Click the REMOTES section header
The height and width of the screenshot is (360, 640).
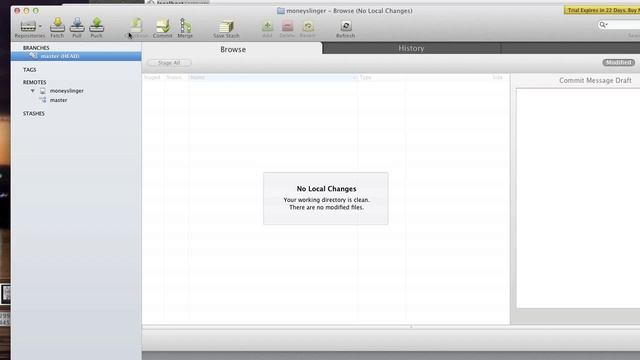34,82
